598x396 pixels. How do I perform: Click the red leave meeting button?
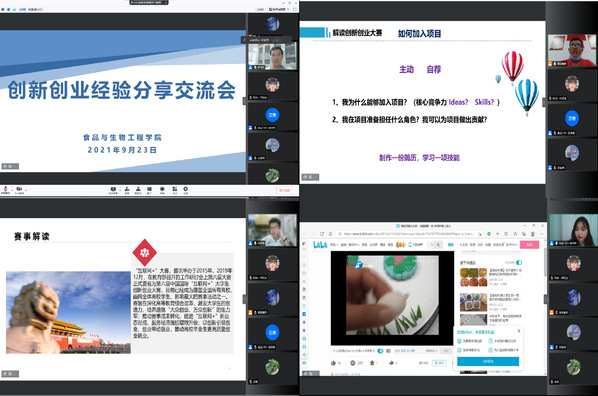point(285,190)
